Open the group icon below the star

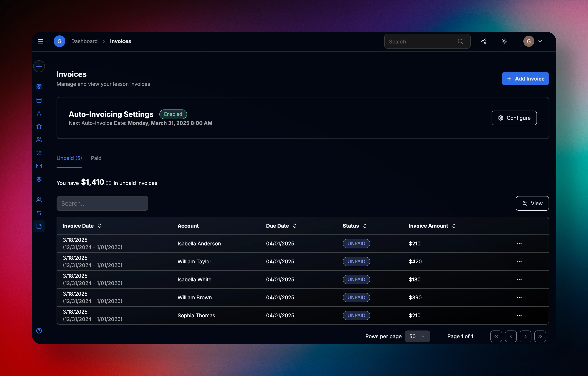coord(39,140)
